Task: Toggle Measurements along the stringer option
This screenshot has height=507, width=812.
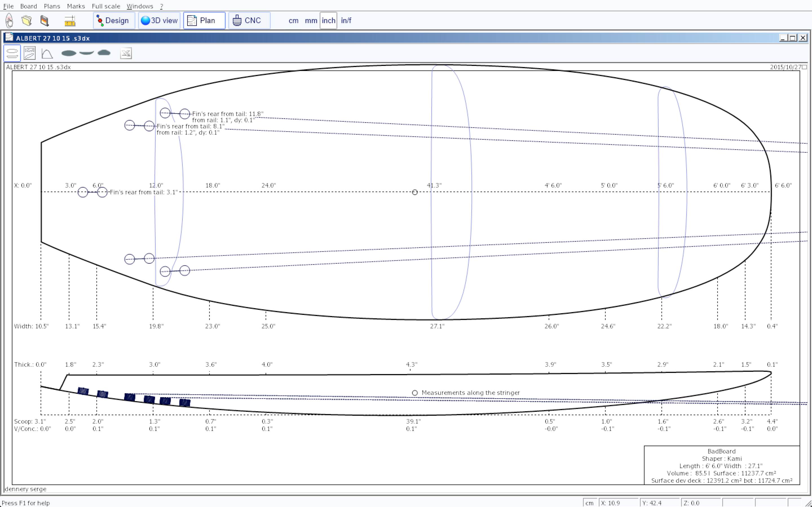Action: click(415, 393)
